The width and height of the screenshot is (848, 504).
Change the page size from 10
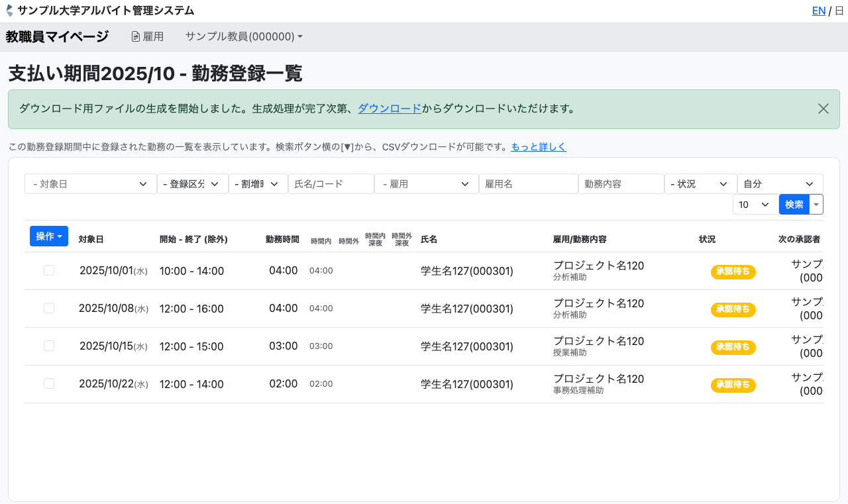tap(755, 205)
